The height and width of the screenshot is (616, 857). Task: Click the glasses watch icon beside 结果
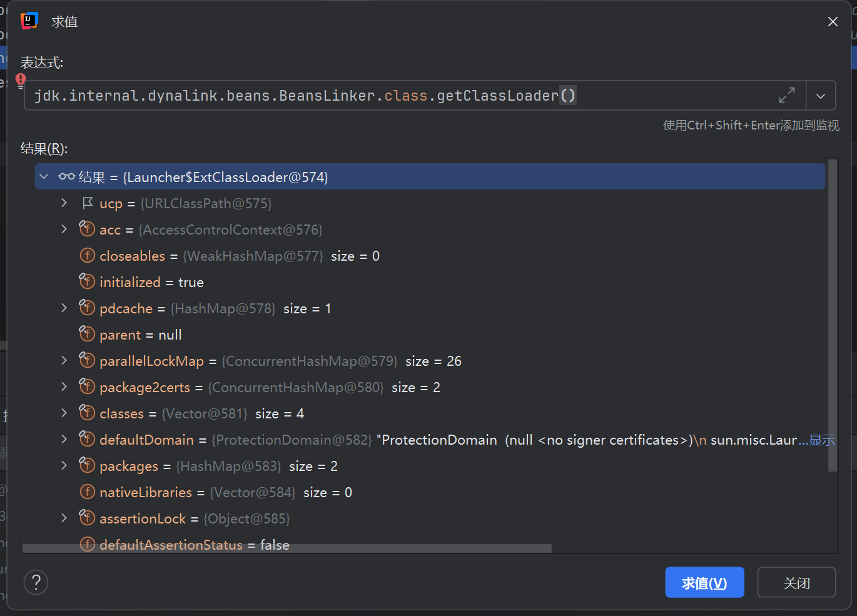(67, 177)
